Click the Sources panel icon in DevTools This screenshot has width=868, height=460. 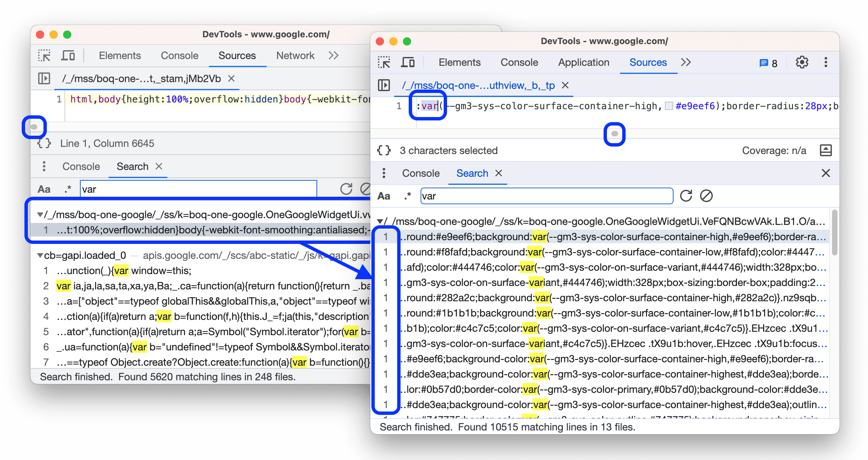click(647, 62)
